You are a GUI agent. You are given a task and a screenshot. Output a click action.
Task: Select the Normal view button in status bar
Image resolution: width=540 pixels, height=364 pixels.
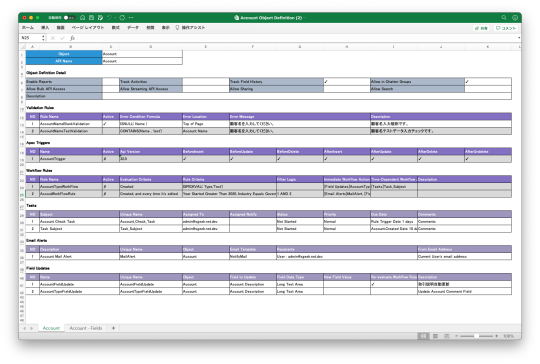[x=424, y=336]
